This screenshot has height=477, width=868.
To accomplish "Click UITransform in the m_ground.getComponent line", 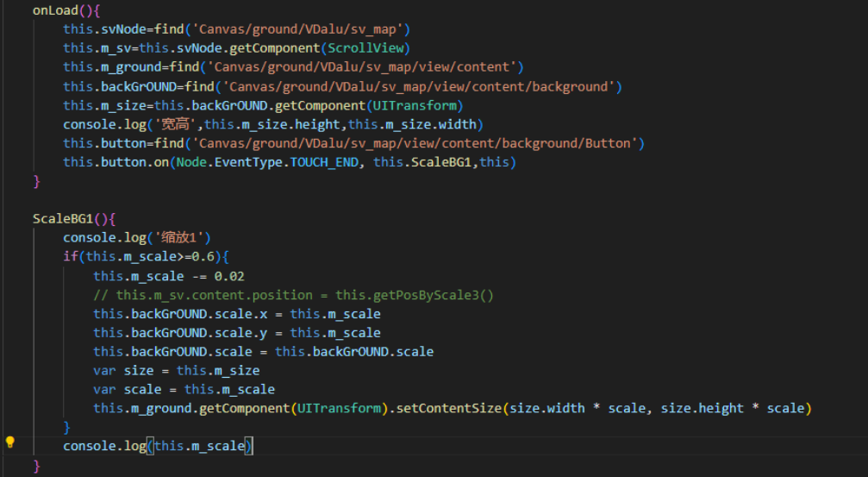I will pos(340,408).
